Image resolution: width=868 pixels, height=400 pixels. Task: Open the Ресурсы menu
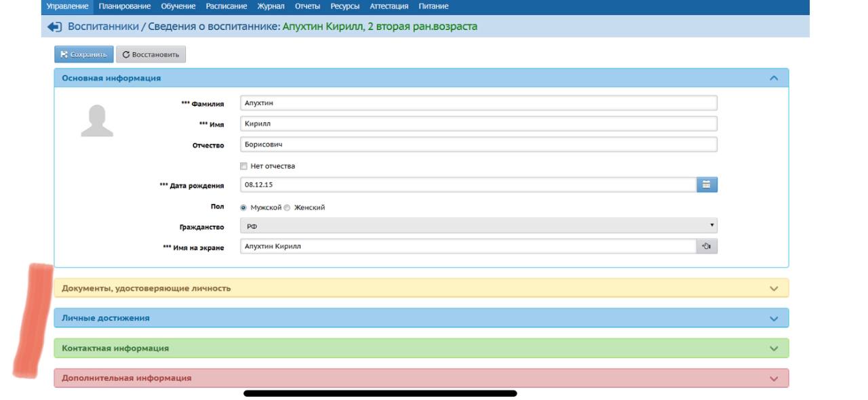point(345,6)
